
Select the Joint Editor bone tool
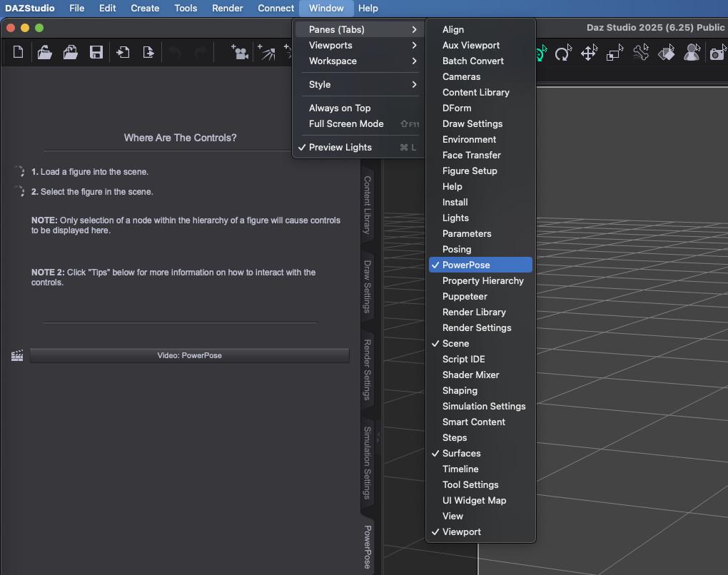[x=641, y=53]
